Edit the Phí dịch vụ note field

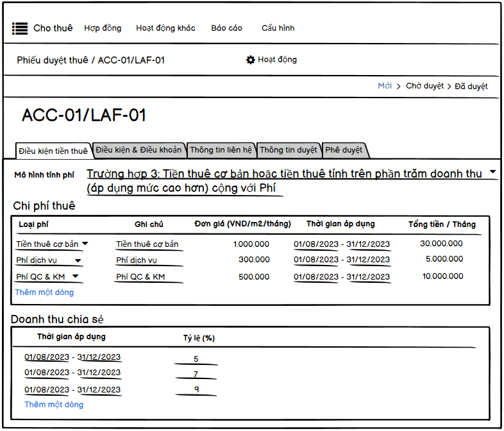coord(149,260)
